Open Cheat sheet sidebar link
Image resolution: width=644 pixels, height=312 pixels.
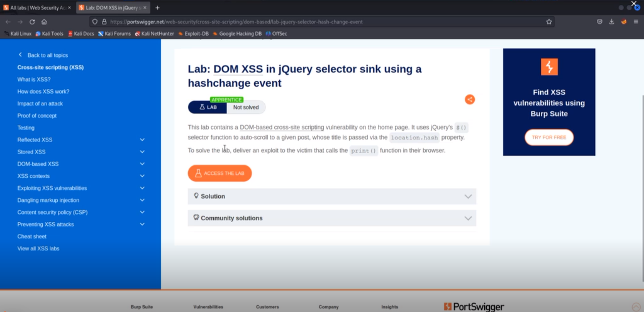coord(32,236)
